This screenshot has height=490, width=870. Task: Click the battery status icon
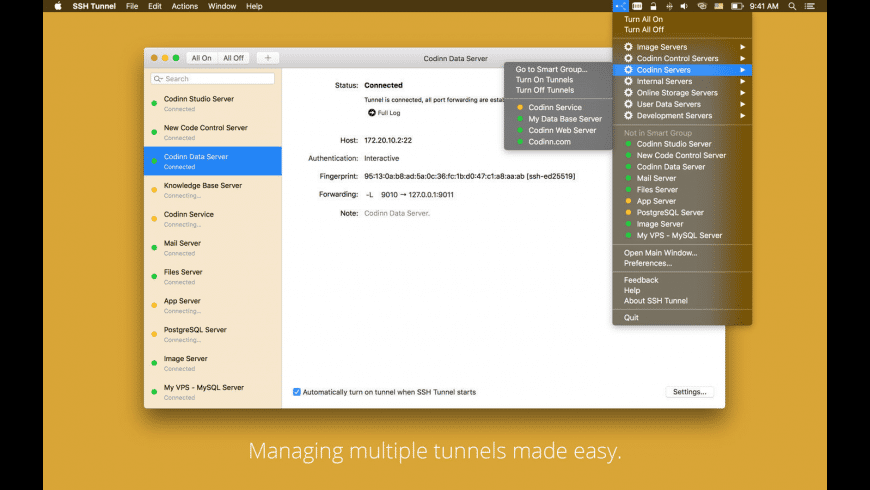click(737, 6)
